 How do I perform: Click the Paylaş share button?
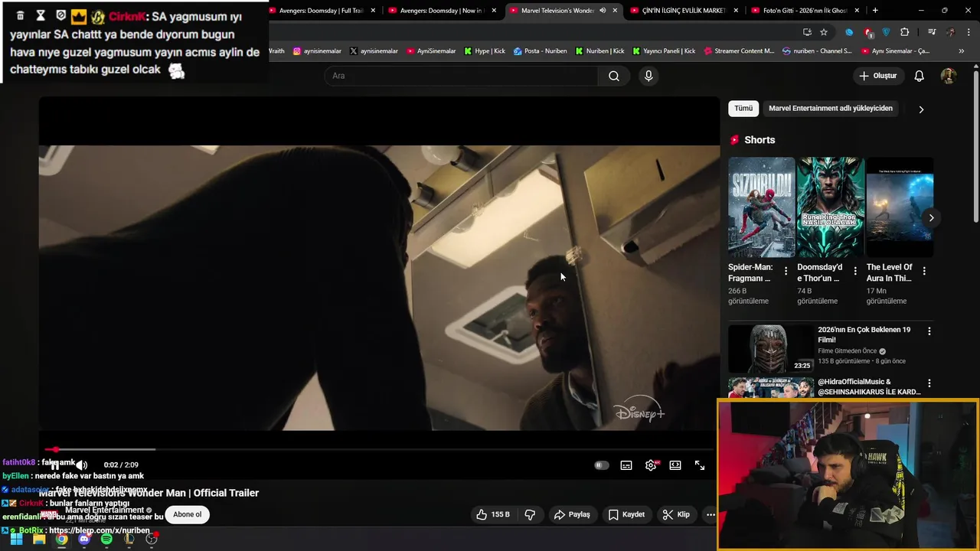572,514
